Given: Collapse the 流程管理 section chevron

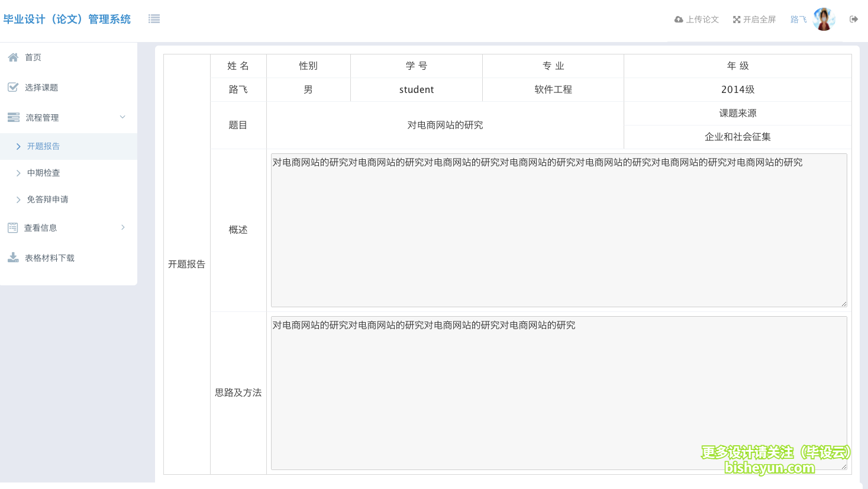Looking at the screenshot, I should point(122,117).
